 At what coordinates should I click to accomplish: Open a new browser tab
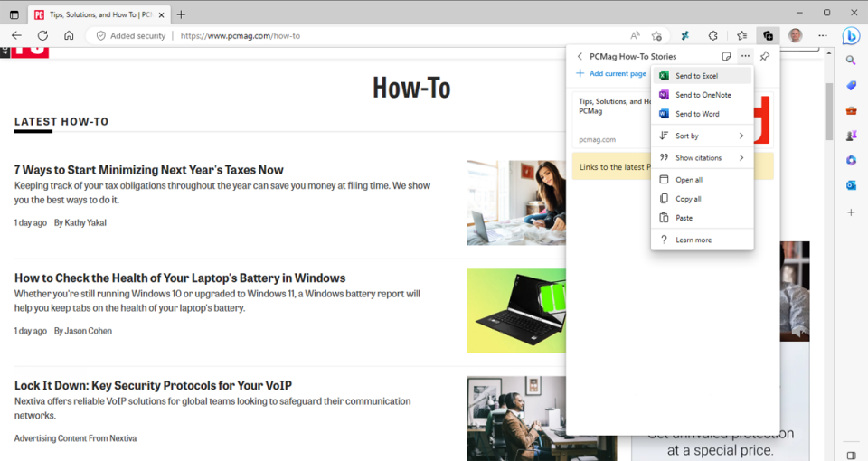point(181,14)
